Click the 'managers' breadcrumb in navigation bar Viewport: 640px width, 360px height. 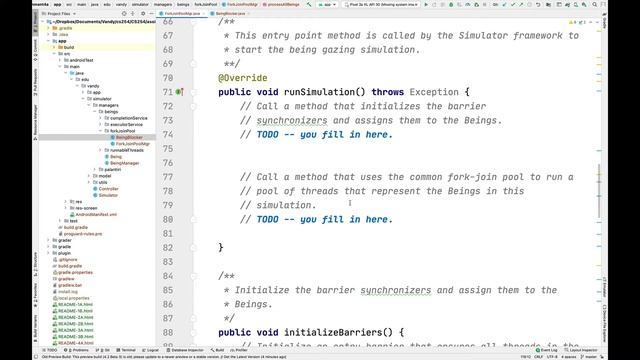(x=163, y=4)
